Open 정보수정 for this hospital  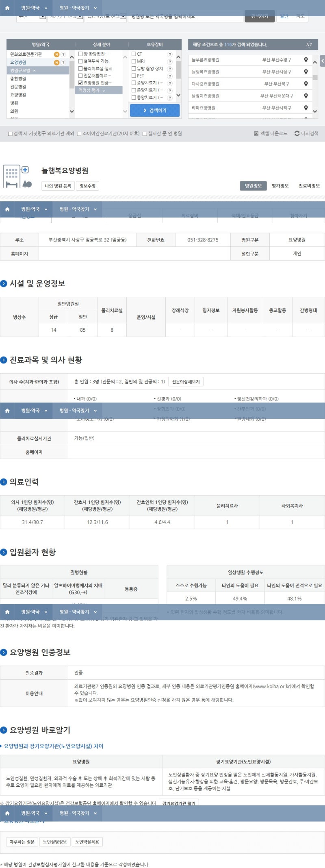coord(88,186)
